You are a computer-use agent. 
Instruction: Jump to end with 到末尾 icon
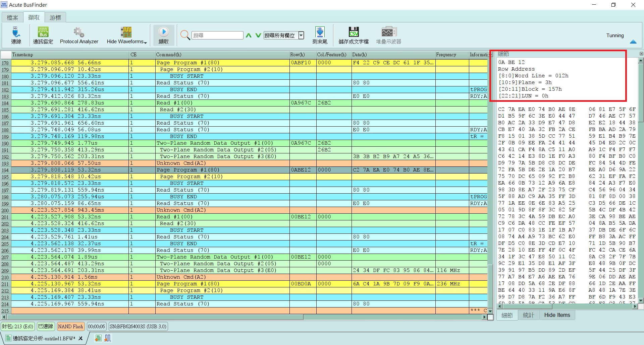coord(320,32)
